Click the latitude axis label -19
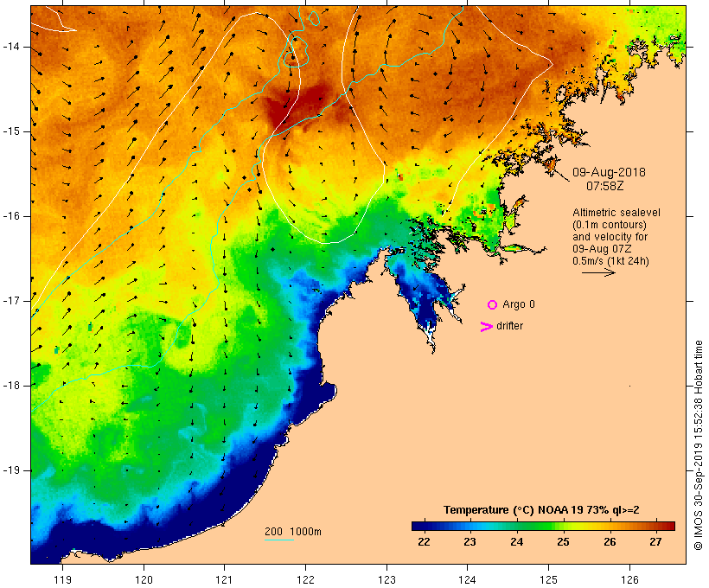 click(x=10, y=470)
